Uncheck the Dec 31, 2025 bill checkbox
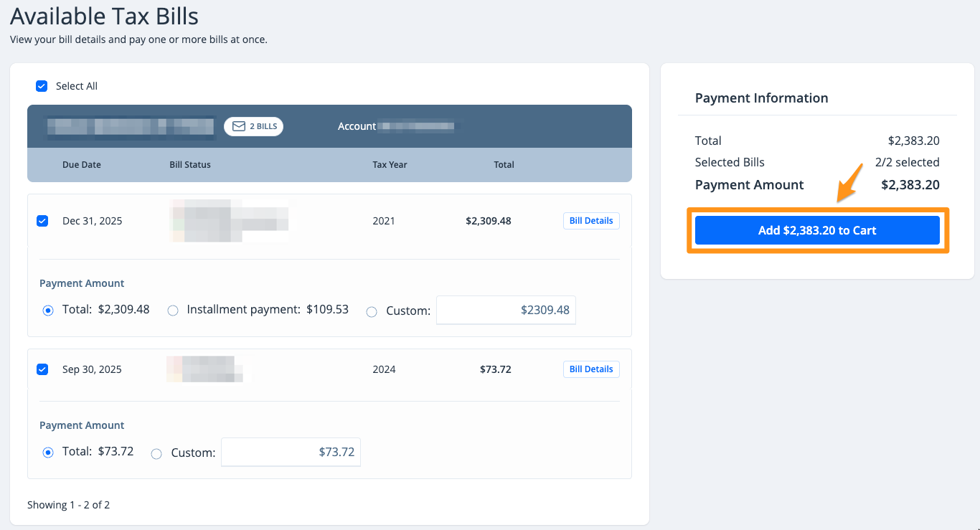This screenshot has width=980, height=530. (x=42, y=221)
